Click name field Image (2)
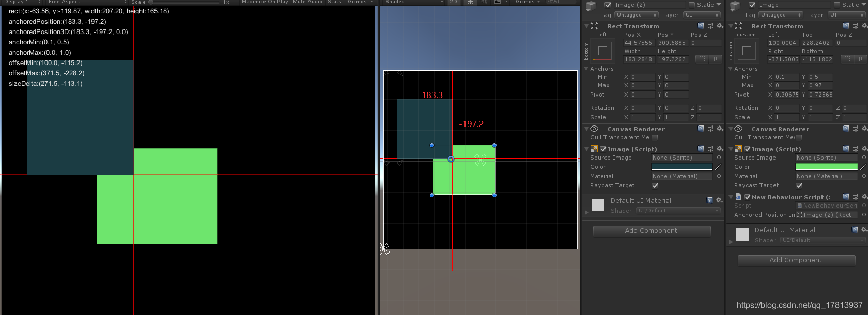 649,5
